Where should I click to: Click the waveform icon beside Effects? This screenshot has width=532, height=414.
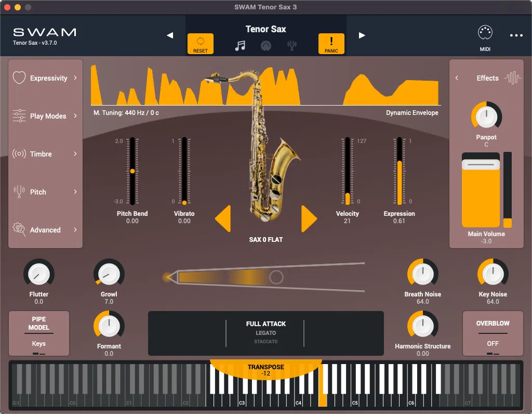[513, 77]
